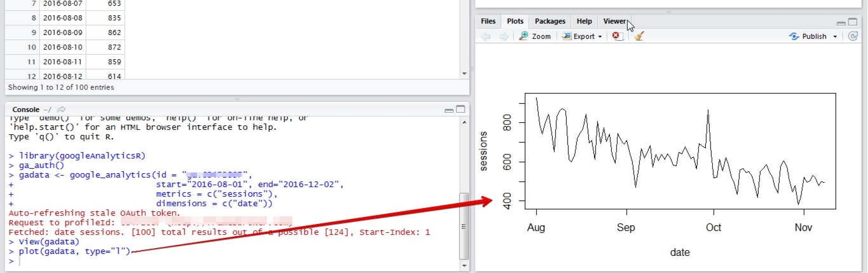Click the Aug label on plot x-axis
The height and width of the screenshot is (273, 868).
(x=536, y=227)
